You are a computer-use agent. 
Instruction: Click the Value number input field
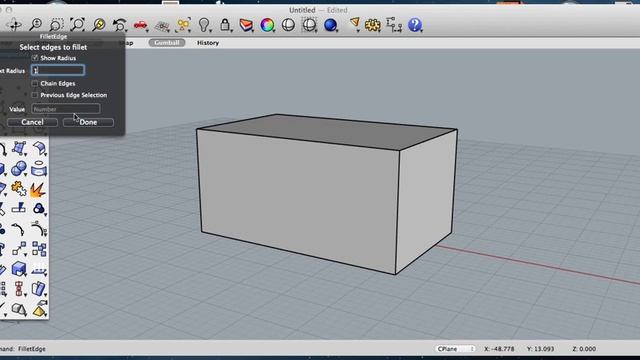[66, 109]
